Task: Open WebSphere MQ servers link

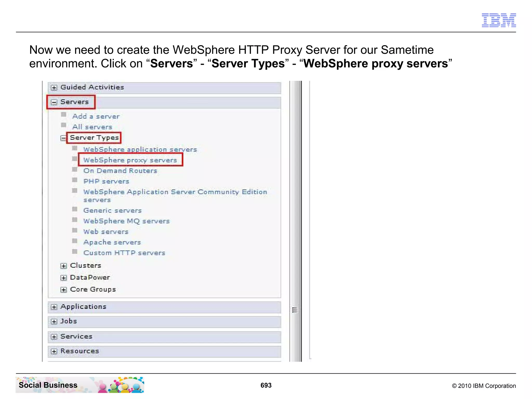Action: coord(127,221)
